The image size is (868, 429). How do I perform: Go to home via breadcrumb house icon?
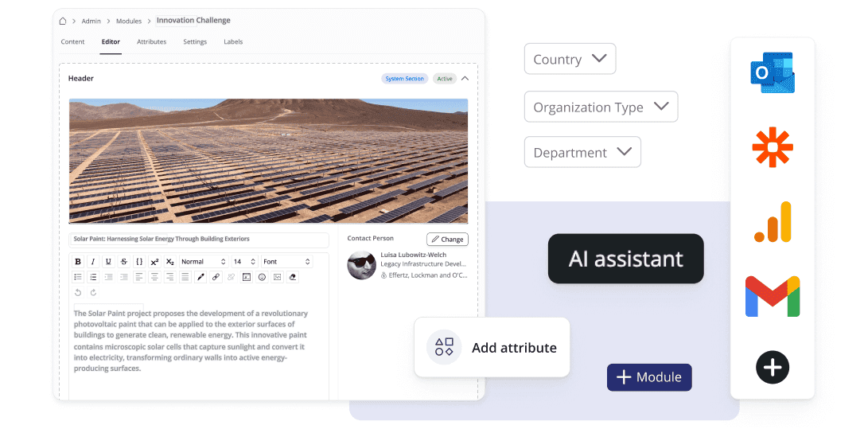[x=63, y=21]
